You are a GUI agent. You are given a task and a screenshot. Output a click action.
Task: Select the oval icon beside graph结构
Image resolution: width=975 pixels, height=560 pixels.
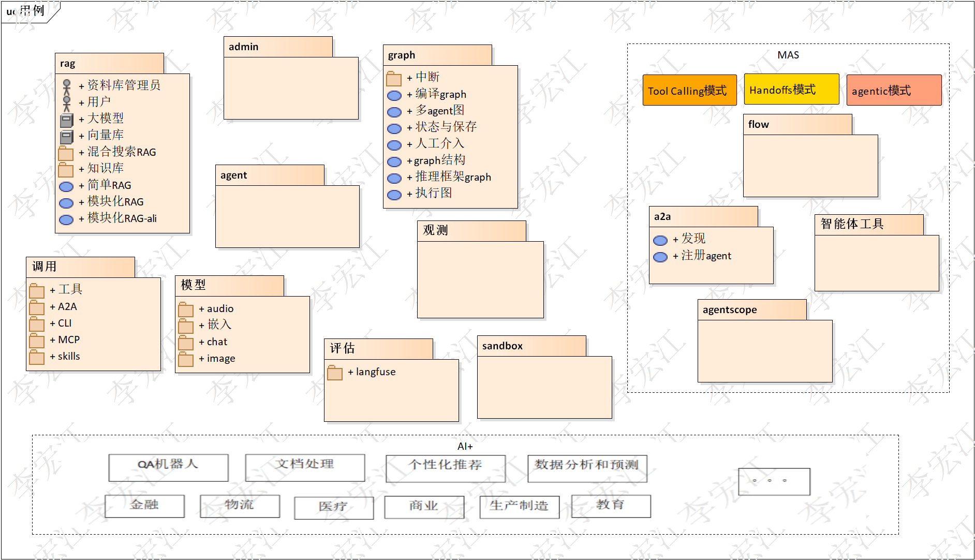coord(394,161)
